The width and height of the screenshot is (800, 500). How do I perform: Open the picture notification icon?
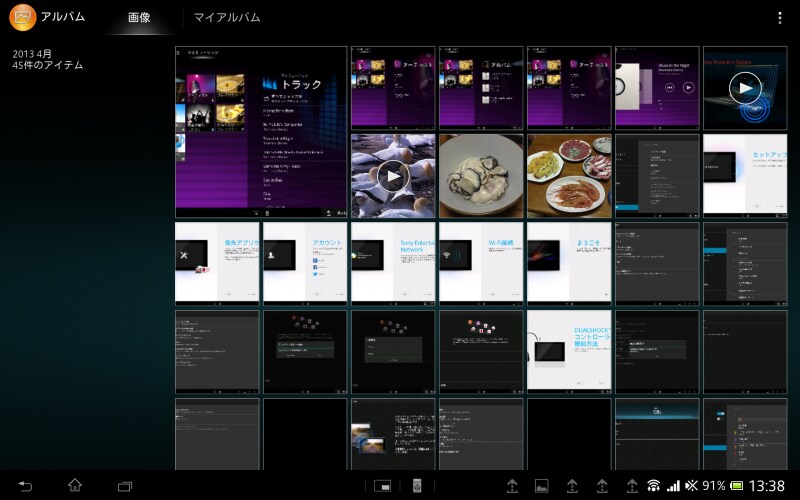point(542,486)
